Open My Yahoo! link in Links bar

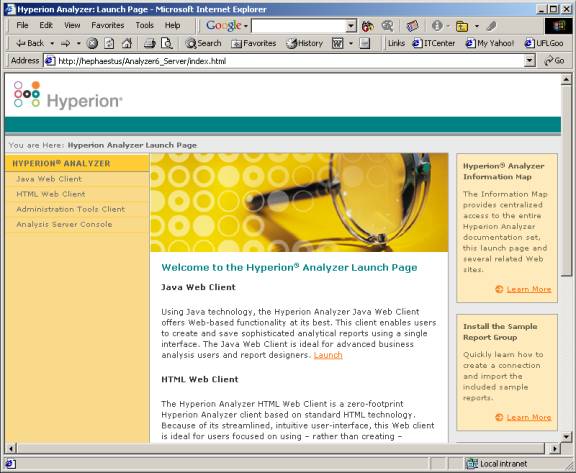[490, 43]
